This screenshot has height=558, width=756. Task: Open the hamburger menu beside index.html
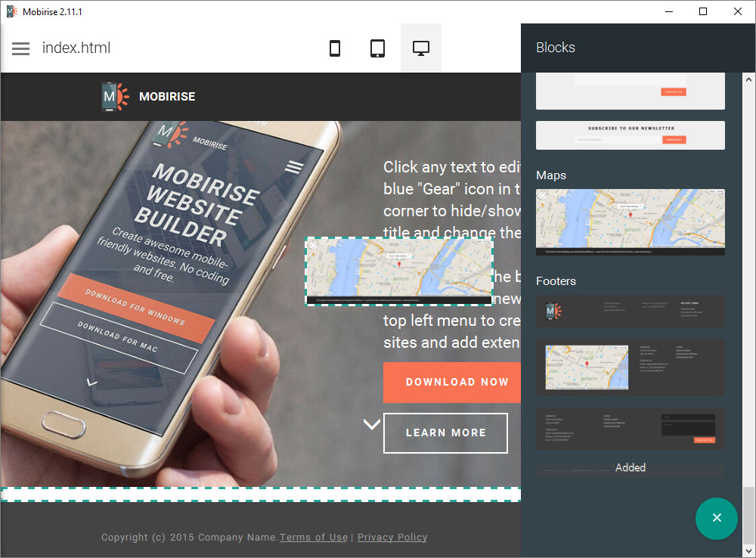[20, 48]
